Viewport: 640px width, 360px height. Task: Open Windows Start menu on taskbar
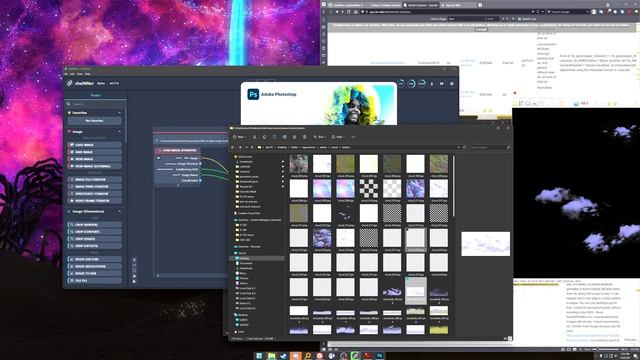point(259,356)
